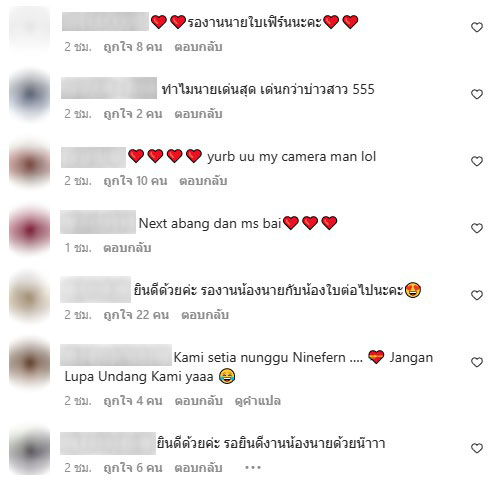
Task: Open avatar of 'Next abang dan ms bai' commenter
Action: 30,230
